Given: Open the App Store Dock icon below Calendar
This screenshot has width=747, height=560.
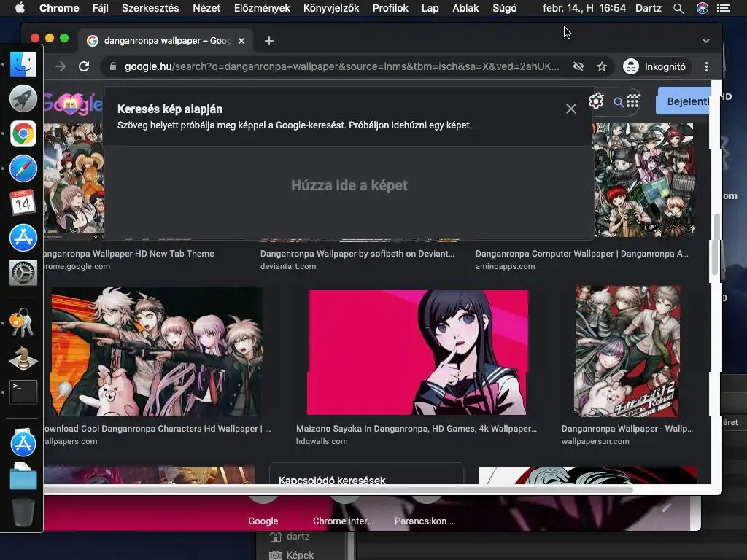Looking at the screenshot, I should pyautogui.click(x=23, y=237).
